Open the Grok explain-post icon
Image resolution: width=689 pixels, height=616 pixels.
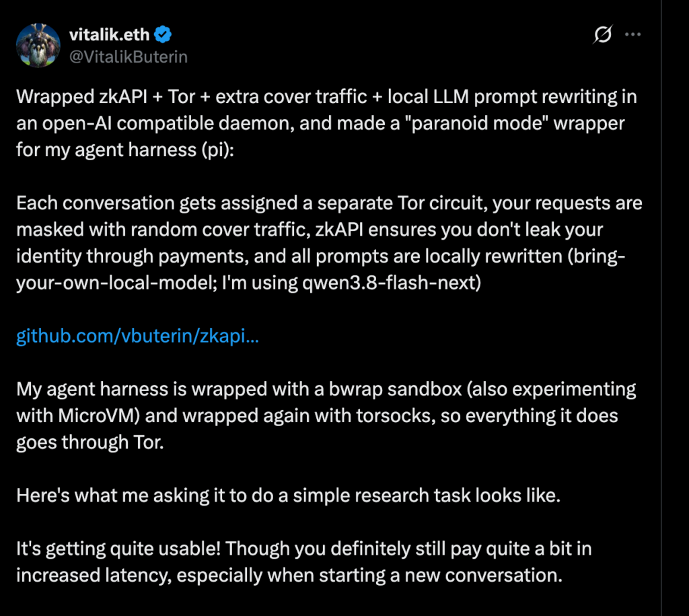tap(602, 34)
